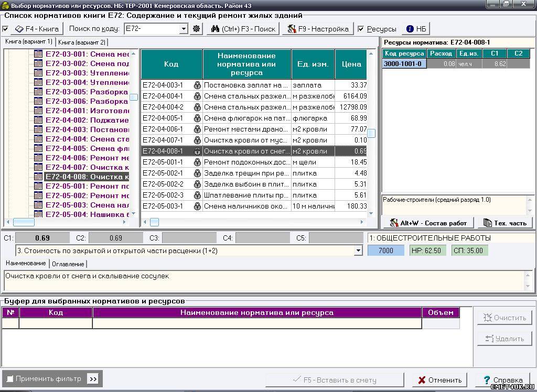Start search with (Ctrl+) F3 - Поиск

(243, 29)
